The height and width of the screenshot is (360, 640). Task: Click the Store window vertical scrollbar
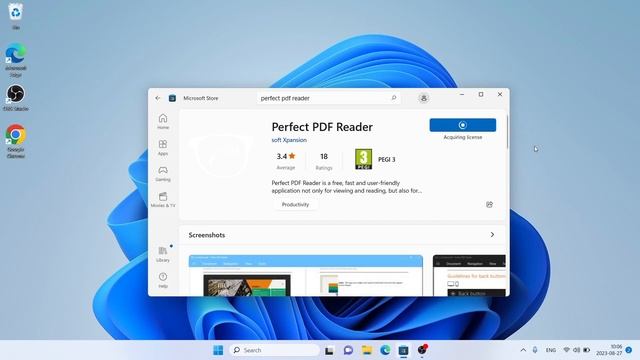coord(507,133)
